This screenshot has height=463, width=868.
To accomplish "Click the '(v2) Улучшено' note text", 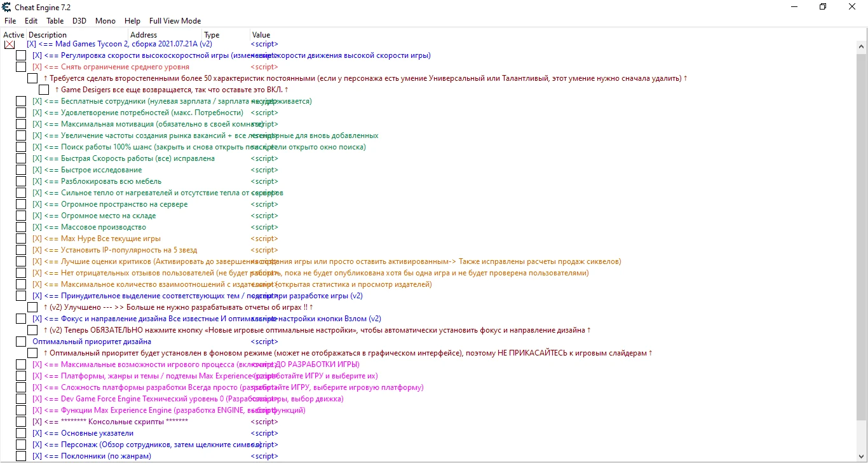I will pos(179,308).
